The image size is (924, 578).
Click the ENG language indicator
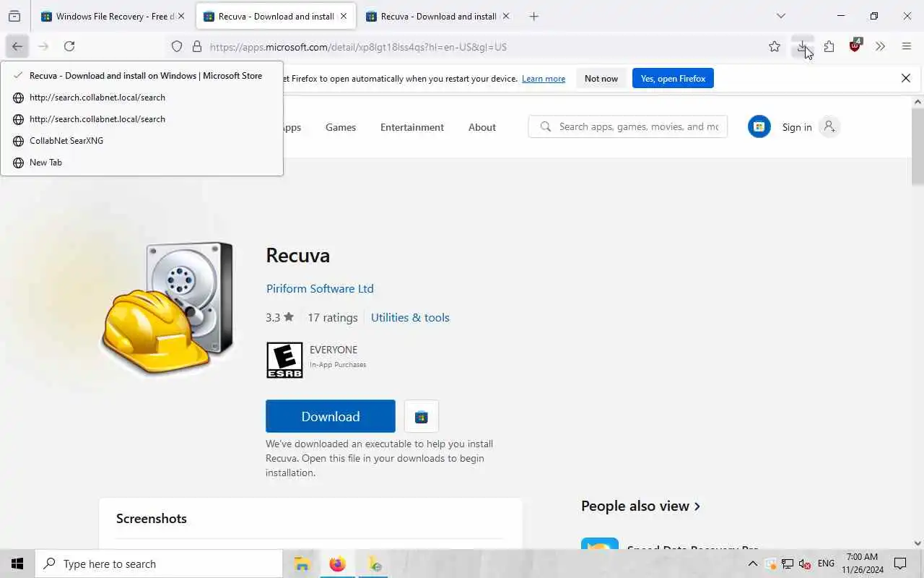coord(826,564)
